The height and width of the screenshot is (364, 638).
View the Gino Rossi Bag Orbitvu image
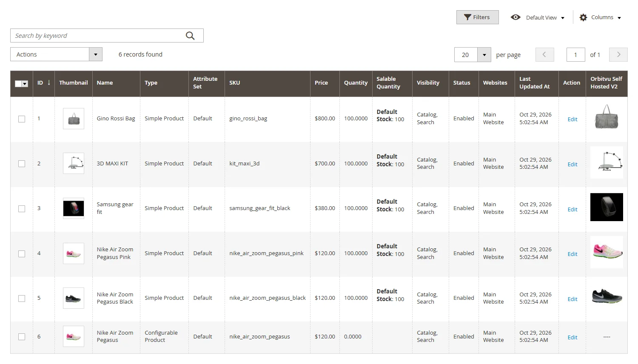click(x=607, y=117)
